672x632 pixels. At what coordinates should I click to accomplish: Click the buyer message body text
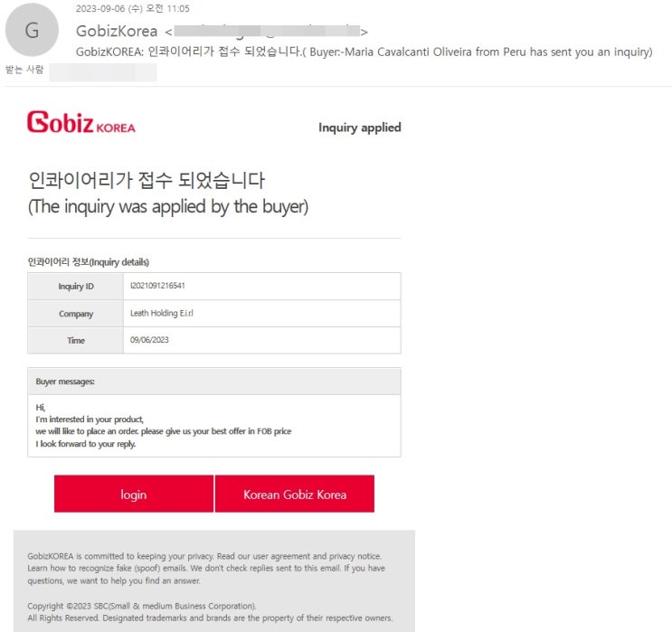[164, 426]
